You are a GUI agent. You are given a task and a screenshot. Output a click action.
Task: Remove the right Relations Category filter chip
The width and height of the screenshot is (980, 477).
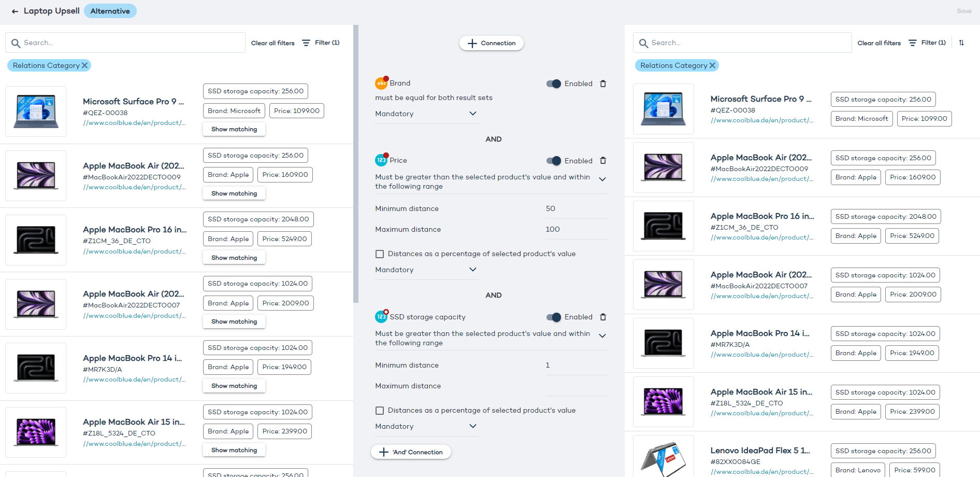pyautogui.click(x=712, y=65)
